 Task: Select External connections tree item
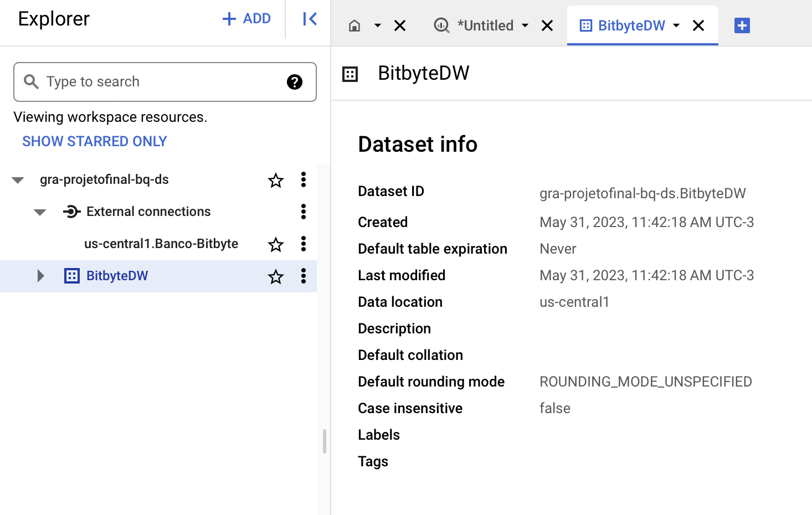pos(148,212)
